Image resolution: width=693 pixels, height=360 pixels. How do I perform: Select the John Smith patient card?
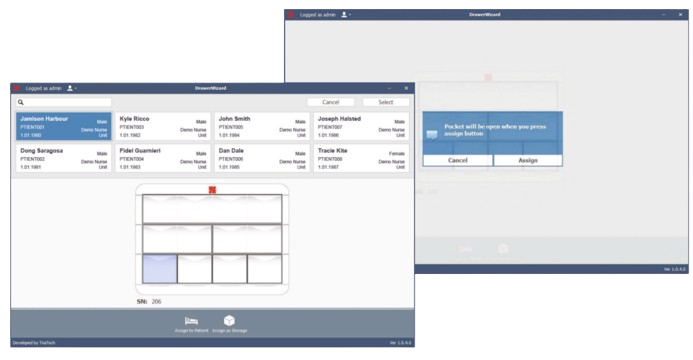(262, 126)
